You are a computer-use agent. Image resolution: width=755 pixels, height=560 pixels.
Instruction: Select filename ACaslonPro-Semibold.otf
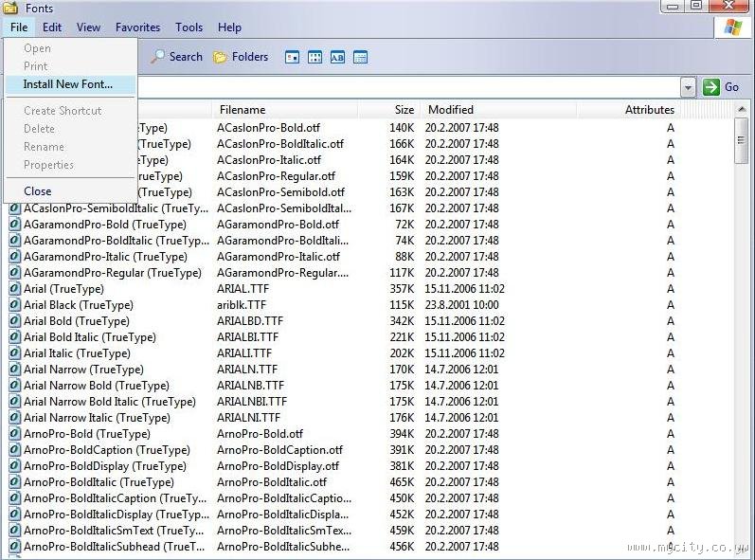[x=280, y=192]
